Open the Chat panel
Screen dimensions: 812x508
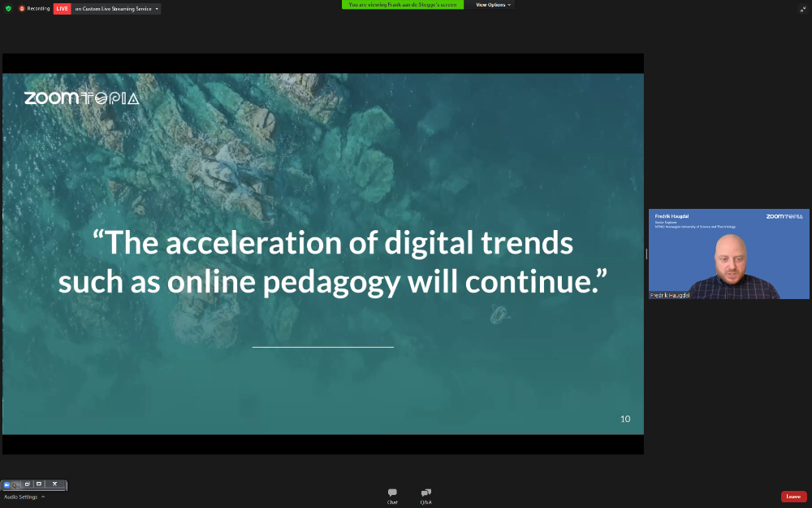392,496
